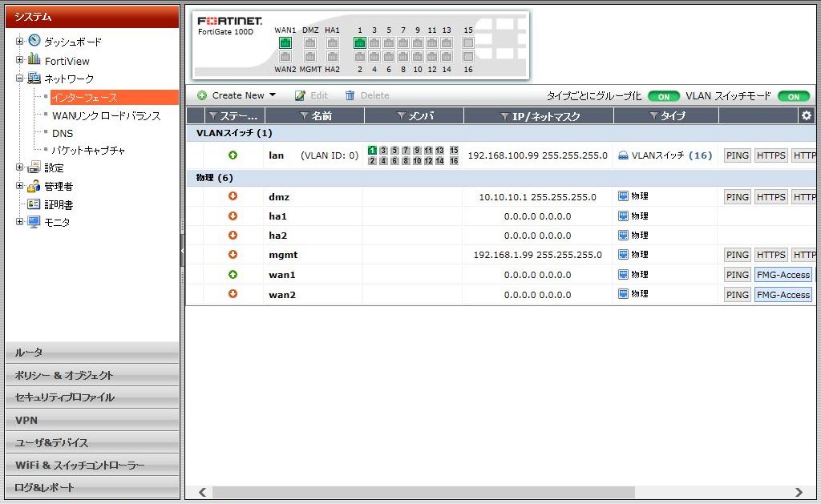Click the Edit button in toolbar
Image resolution: width=821 pixels, height=504 pixels.
(x=312, y=95)
